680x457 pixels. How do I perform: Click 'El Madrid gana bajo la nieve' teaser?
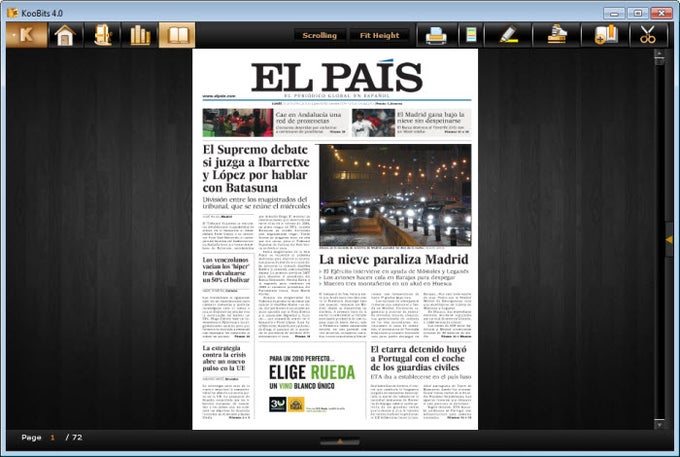(x=432, y=122)
